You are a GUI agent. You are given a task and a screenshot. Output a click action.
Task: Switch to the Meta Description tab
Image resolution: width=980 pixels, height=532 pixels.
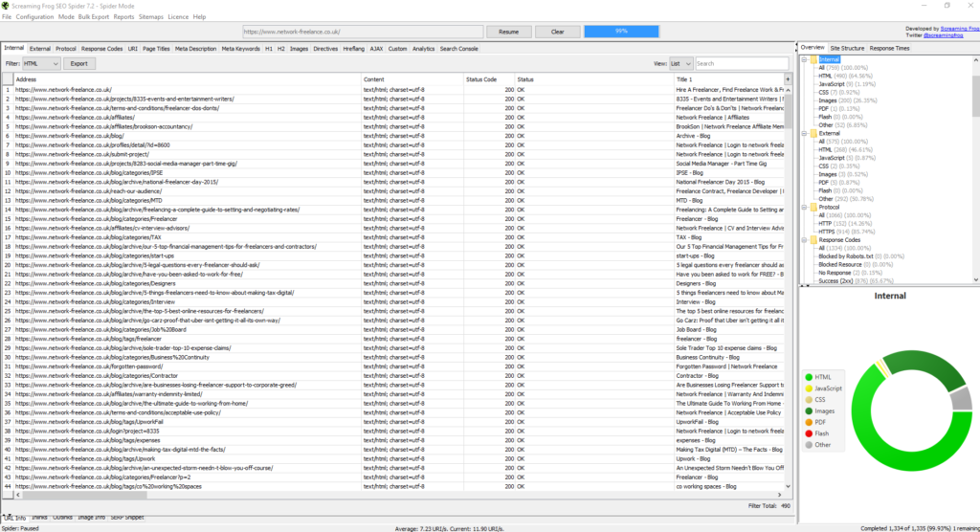(195, 49)
